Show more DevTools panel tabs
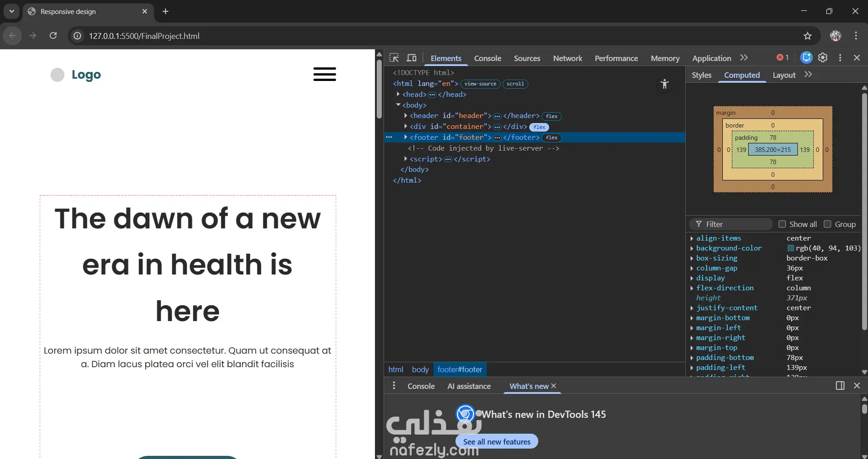 pyautogui.click(x=744, y=57)
